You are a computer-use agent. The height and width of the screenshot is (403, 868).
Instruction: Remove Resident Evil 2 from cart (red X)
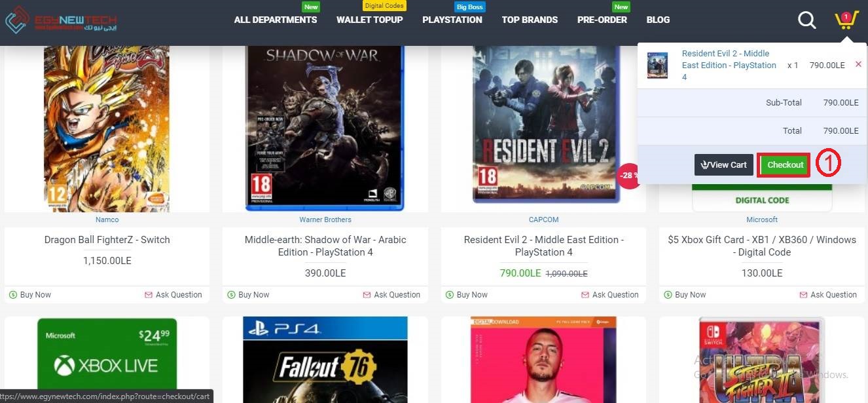(858, 64)
